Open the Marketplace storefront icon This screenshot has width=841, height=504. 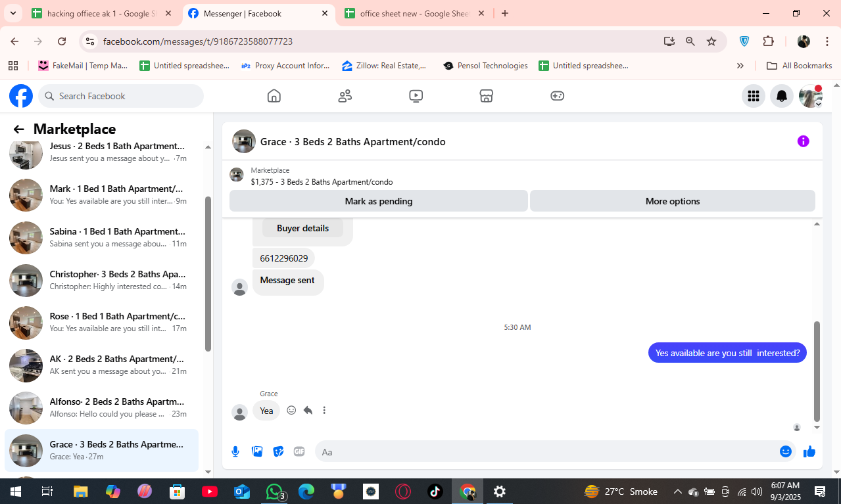pos(486,96)
